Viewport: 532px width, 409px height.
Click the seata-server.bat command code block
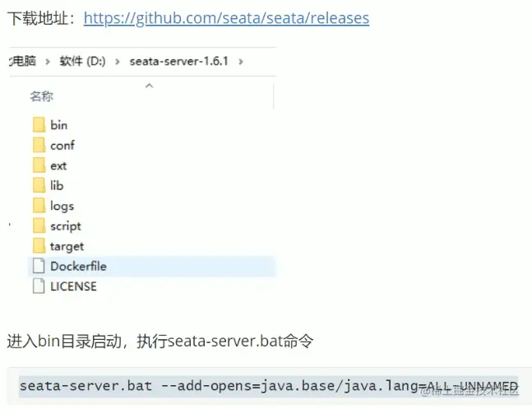(269, 386)
